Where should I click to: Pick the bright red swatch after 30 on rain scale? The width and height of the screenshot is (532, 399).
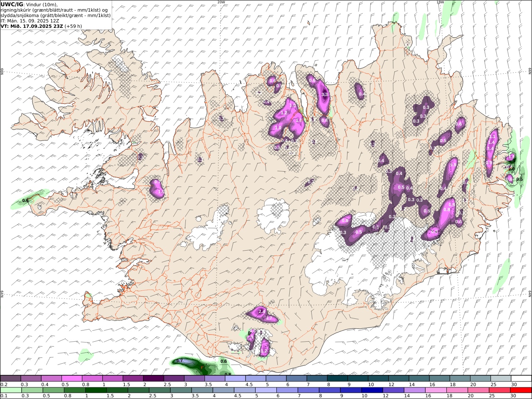pos(521,390)
